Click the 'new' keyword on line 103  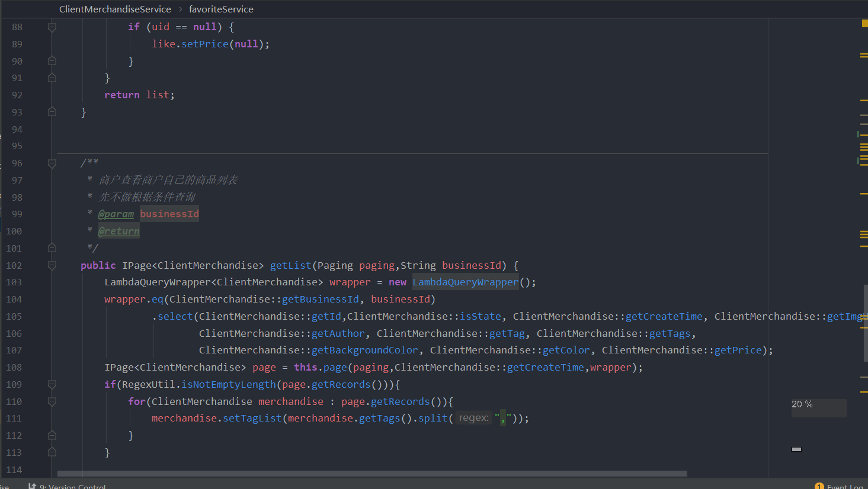pyautogui.click(x=398, y=282)
